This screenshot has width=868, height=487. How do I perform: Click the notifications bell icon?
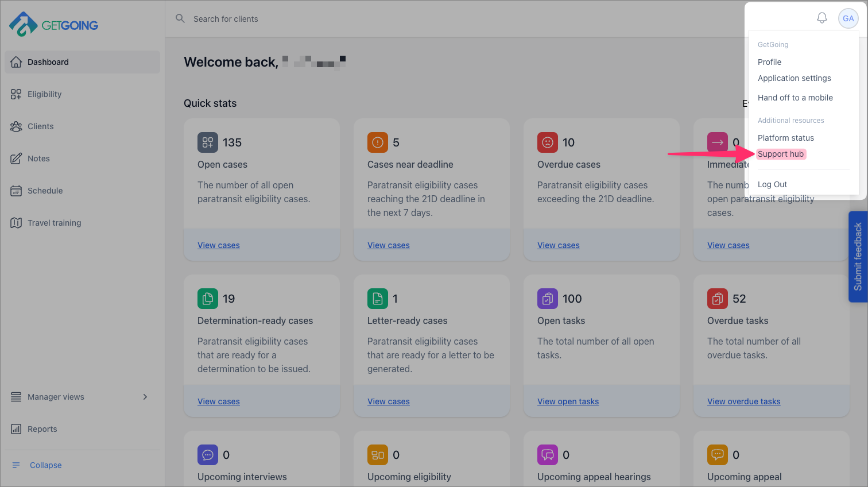tap(821, 18)
